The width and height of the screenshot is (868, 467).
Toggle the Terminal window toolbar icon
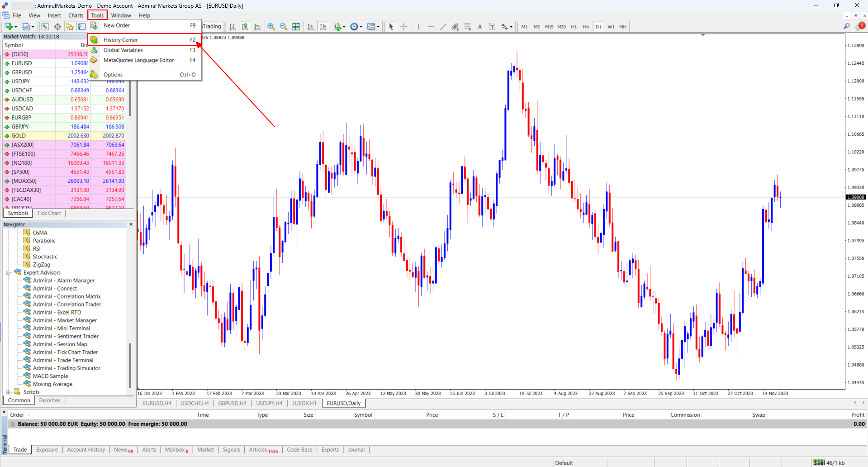(82, 27)
